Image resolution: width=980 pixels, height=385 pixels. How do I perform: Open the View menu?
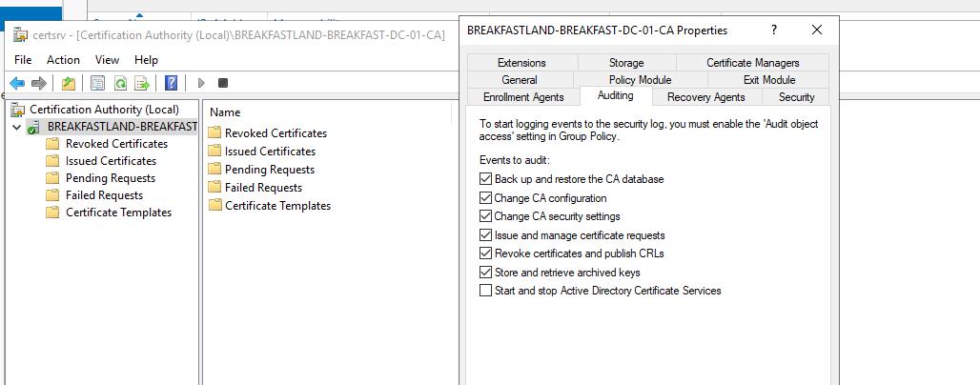pyautogui.click(x=107, y=59)
